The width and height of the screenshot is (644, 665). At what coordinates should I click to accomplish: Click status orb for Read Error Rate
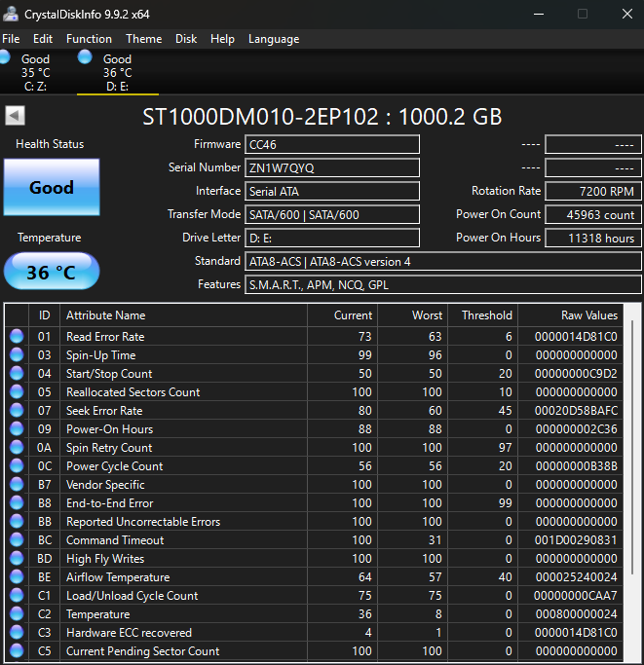17,336
